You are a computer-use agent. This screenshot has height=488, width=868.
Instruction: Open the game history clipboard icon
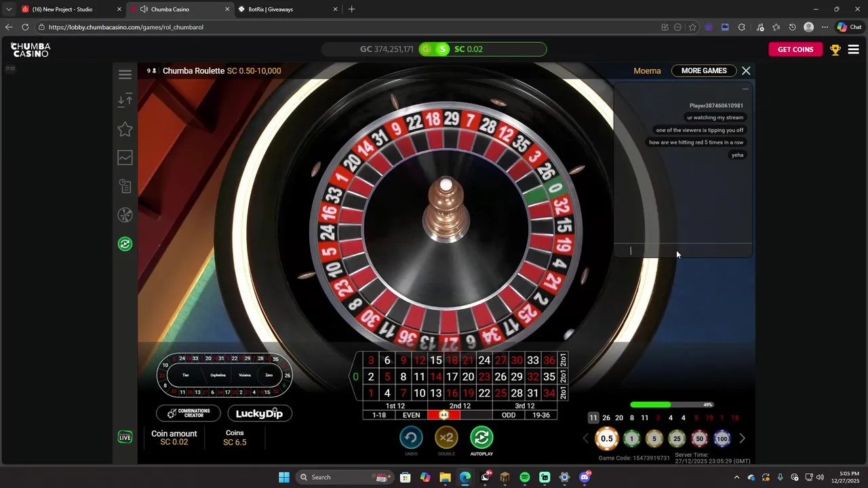125,186
